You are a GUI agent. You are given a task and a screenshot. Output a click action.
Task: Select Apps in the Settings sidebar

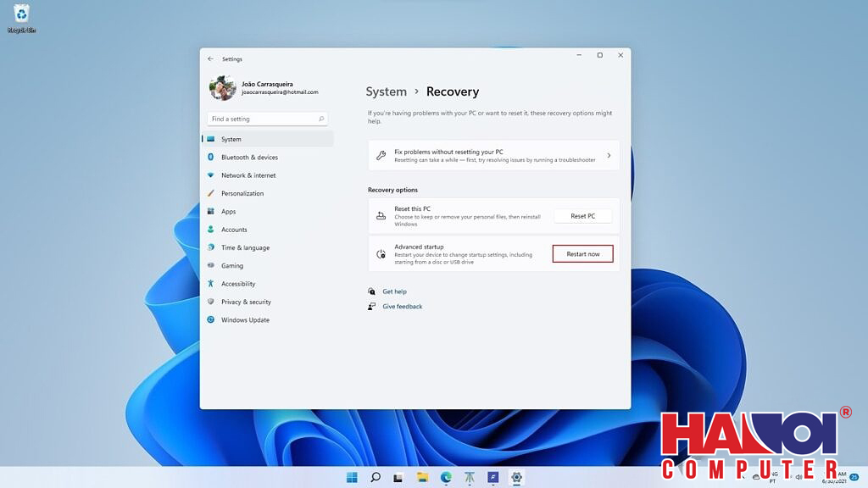click(x=227, y=211)
